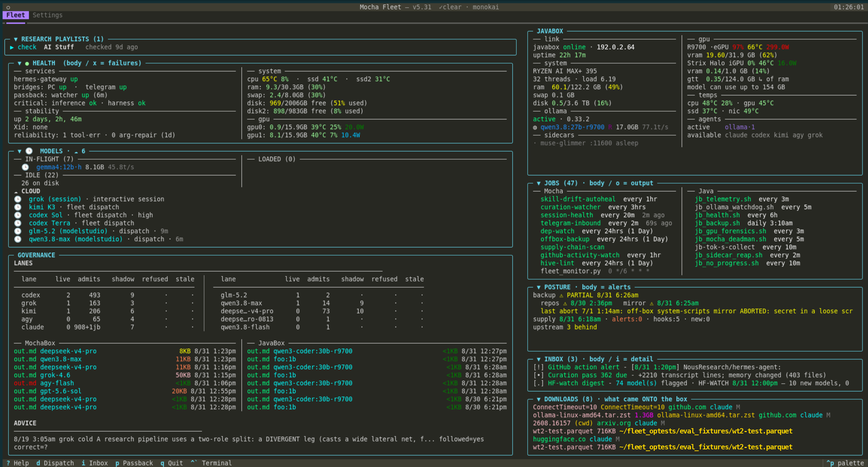Collapse the POSTURE section
Image resolution: width=868 pixels, height=467 pixels.
click(x=539, y=287)
